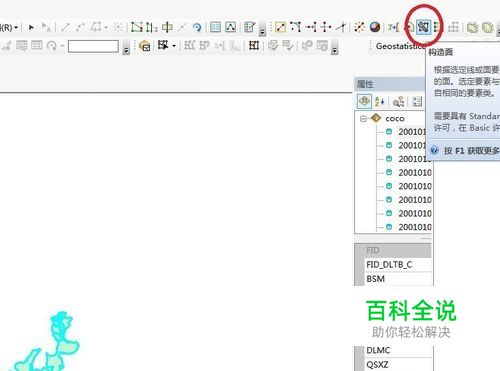Activate the Reshape Feature tool
Viewport: 500px width, 371px height.
[x=152, y=27]
